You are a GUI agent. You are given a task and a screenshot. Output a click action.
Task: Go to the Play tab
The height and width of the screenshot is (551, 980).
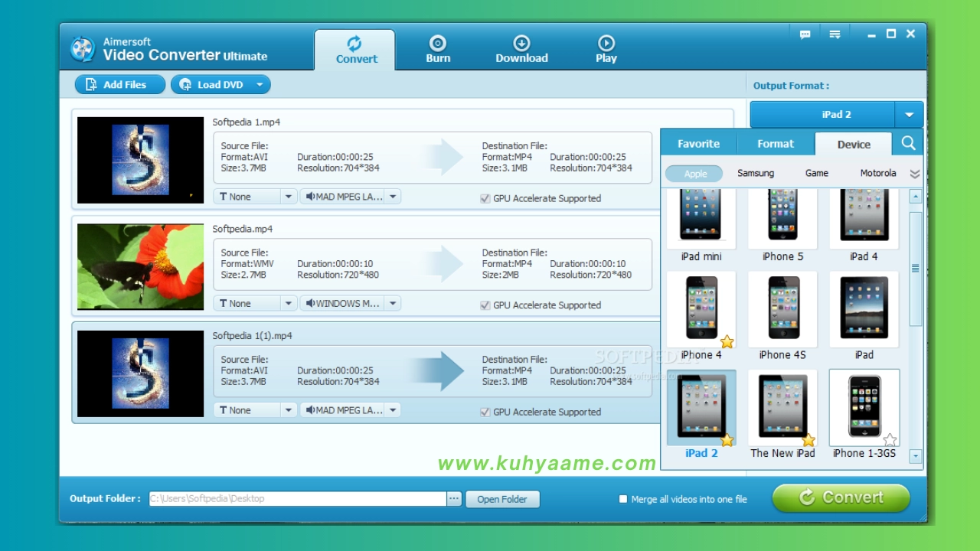(606, 50)
